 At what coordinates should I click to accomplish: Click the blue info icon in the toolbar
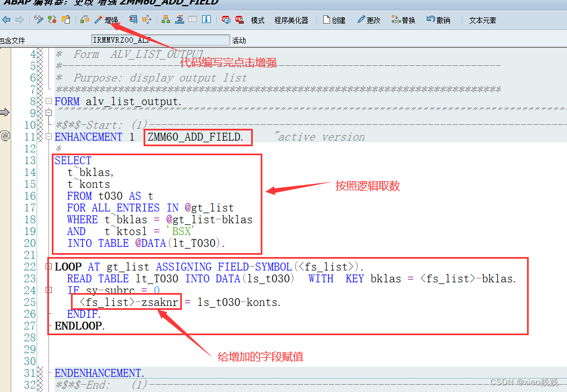[207, 20]
